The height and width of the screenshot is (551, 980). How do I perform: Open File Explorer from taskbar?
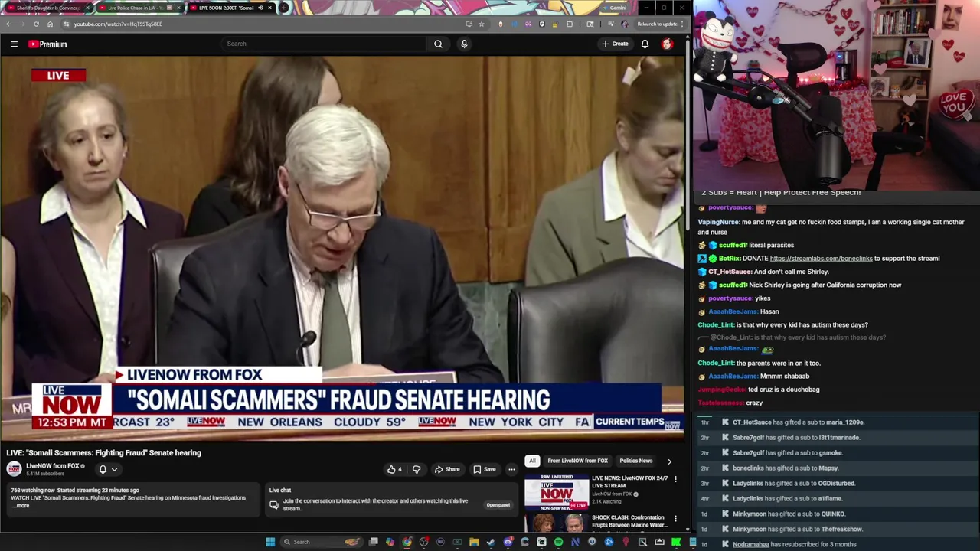[x=474, y=542]
